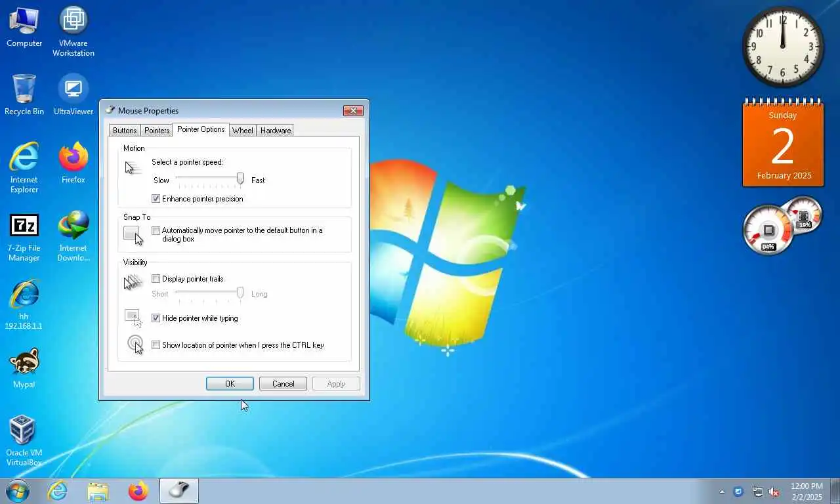The width and height of the screenshot is (840, 504).
Task: Open Windows Explorer from the taskbar
Action: pos(98,491)
